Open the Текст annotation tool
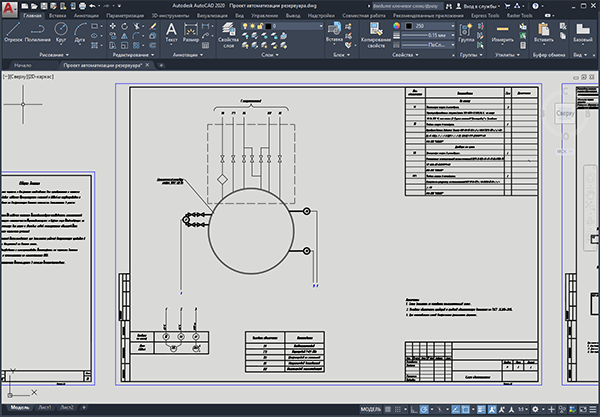600x417 pixels. click(x=171, y=32)
